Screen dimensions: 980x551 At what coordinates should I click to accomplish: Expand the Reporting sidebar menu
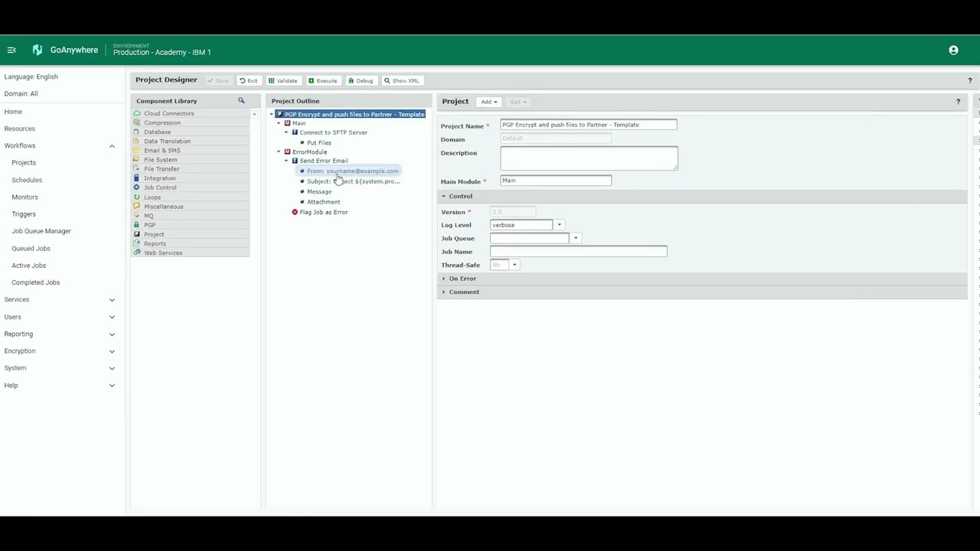(x=112, y=334)
